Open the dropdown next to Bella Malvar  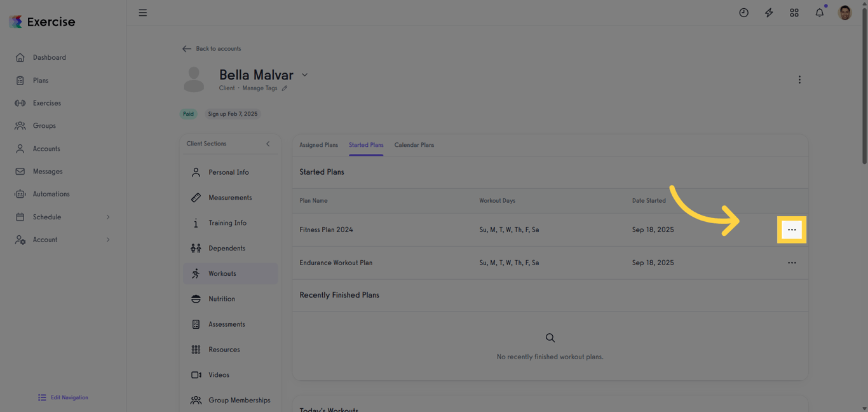point(304,74)
